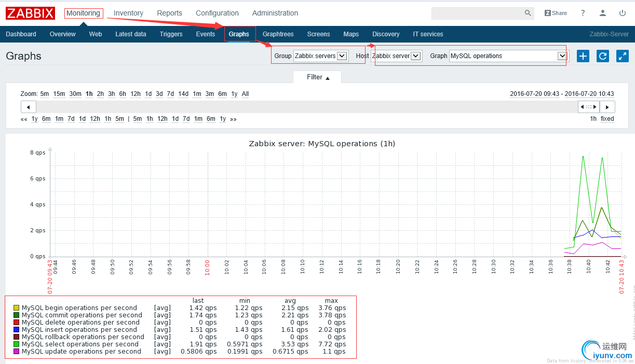
Task: Click bright green swatch for select operations
Action: [x=16, y=344]
